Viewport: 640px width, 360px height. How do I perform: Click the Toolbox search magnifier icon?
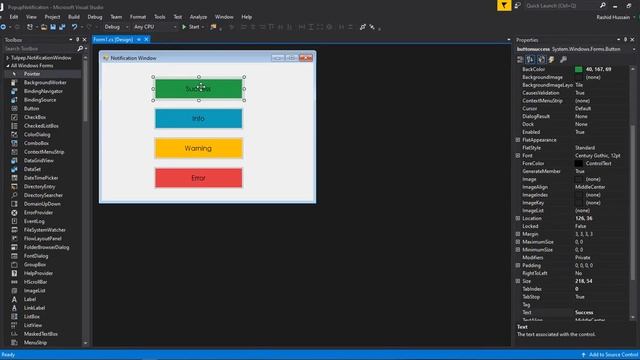[80, 49]
